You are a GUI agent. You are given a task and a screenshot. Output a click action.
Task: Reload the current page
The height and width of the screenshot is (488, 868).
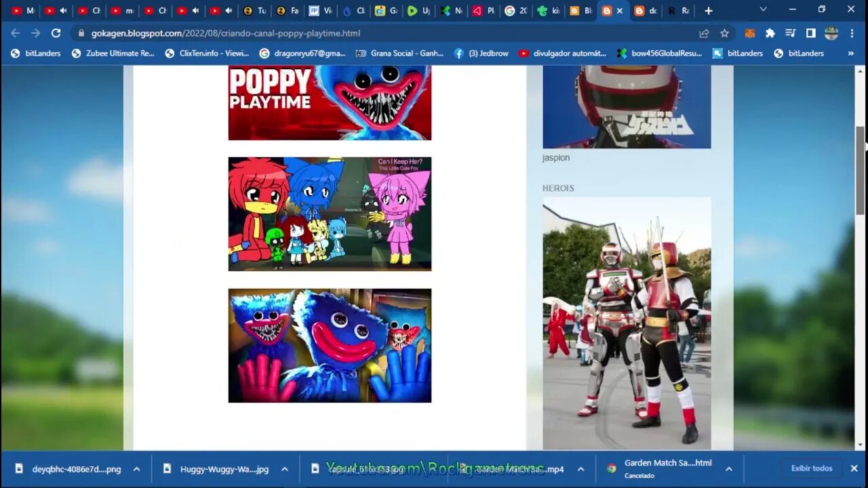coord(56,33)
